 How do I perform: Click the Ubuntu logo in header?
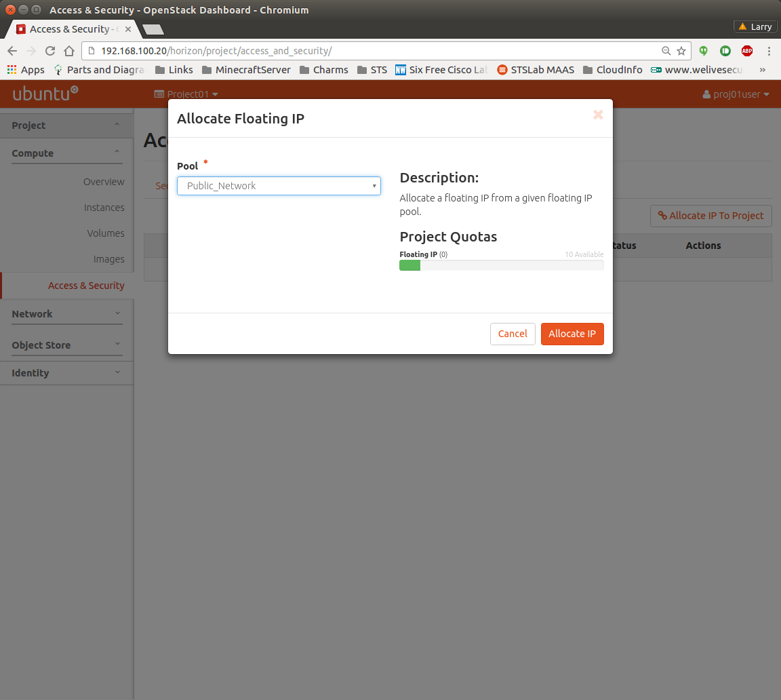tap(45, 94)
